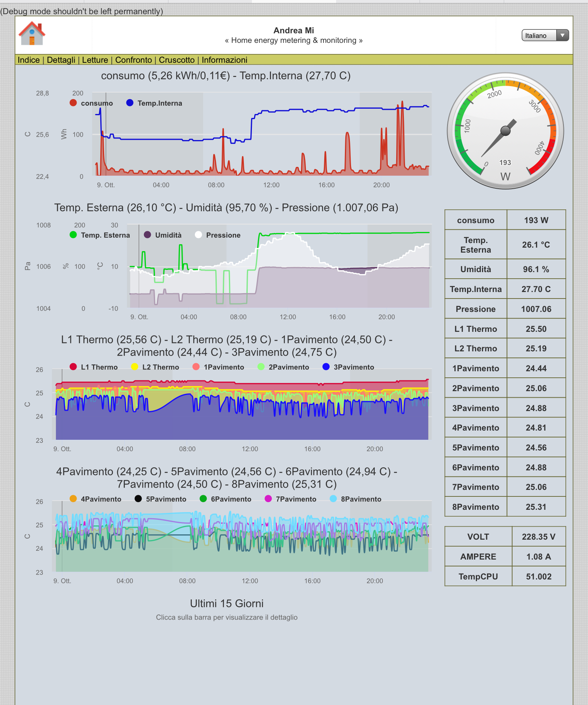
Task: Toggle the 2Pavimento legend entry
Action: (x=283, y=367)
